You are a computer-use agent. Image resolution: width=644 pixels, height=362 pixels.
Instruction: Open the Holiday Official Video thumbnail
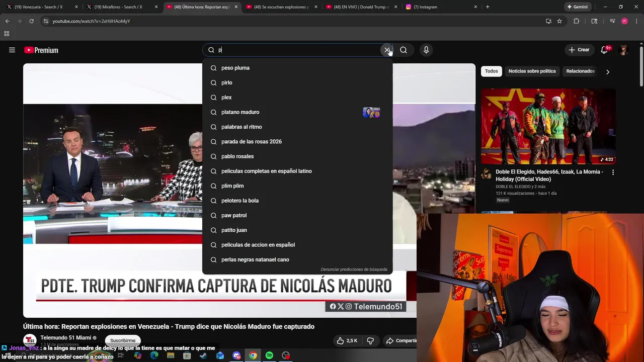pyautogui.click(x=548, y=126)
